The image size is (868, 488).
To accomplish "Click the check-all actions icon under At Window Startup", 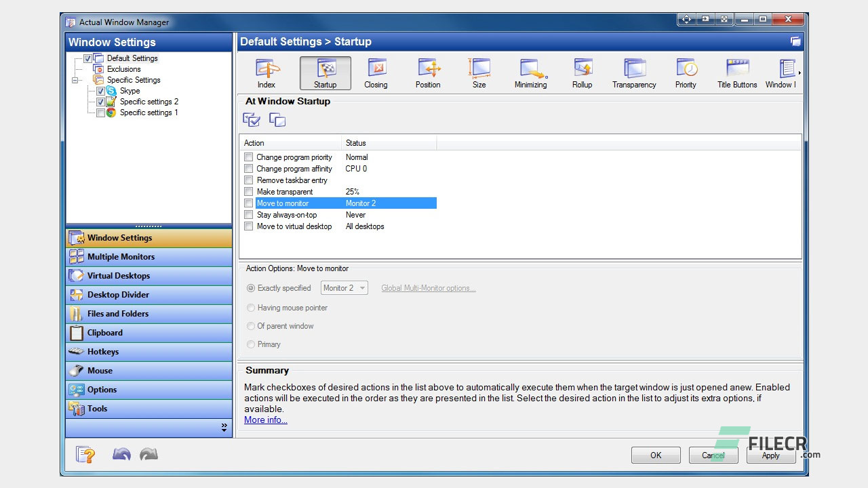I will tap(252, 120).
